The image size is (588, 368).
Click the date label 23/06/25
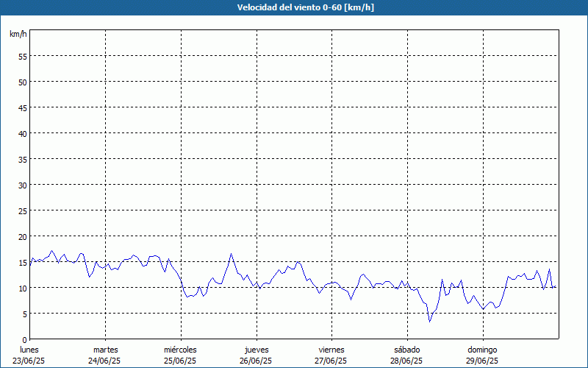coord(29,361)
